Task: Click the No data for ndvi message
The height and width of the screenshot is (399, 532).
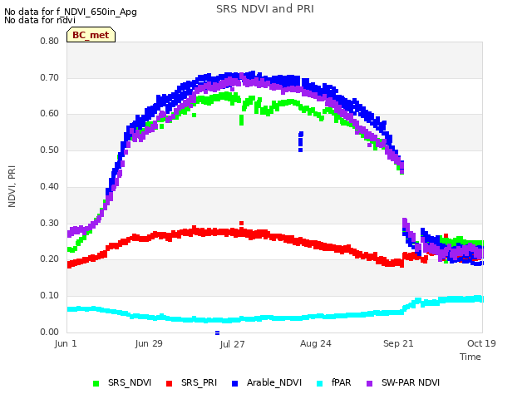Action: coord(40,20)
